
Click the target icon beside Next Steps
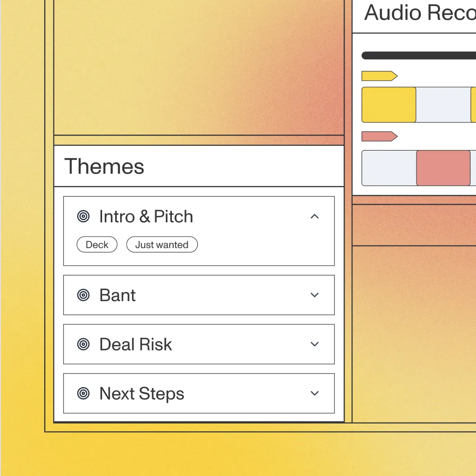(x=83, y=393)
